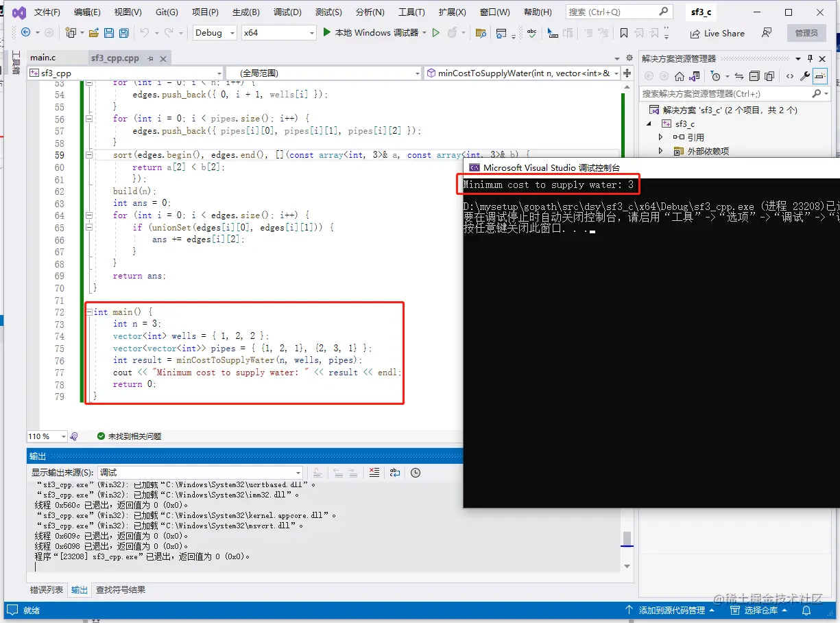Click the abc spell check icon
This screenshot has width=840, height=623.
tap(532, 32)
